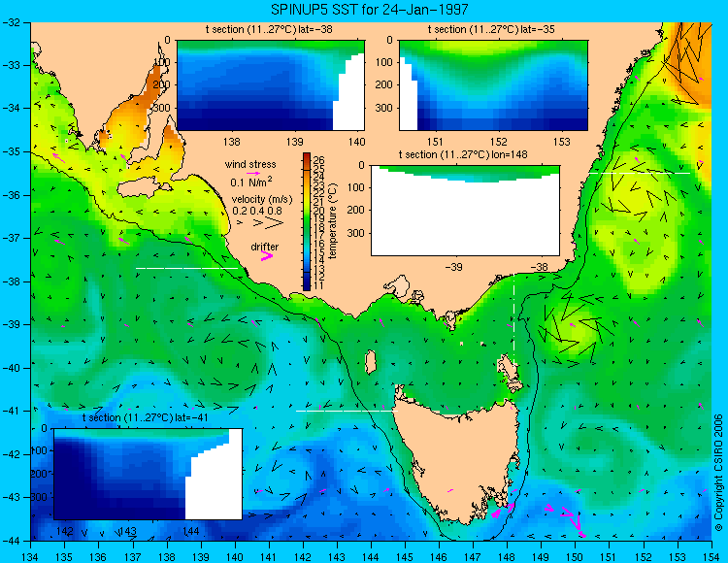Click King Island in Bass Strait
The height and width of the screenshot is (563, 728).
tap(370, 362)
